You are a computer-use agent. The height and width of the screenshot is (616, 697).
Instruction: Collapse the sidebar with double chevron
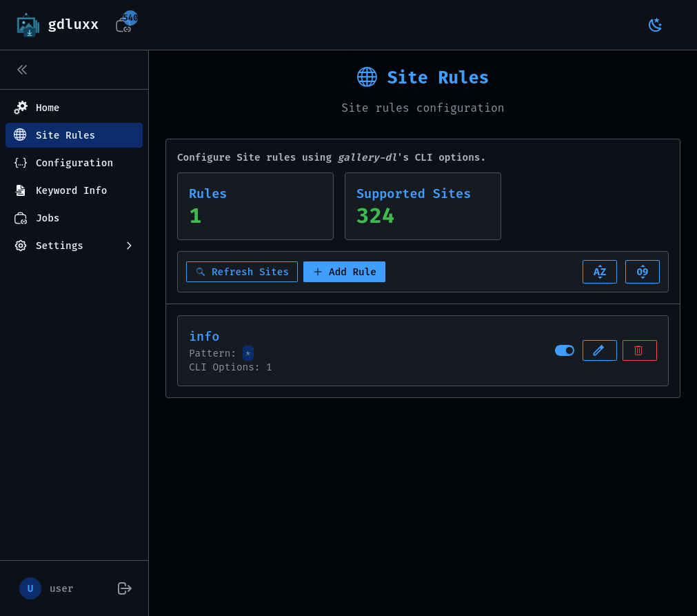click(21, 69)
